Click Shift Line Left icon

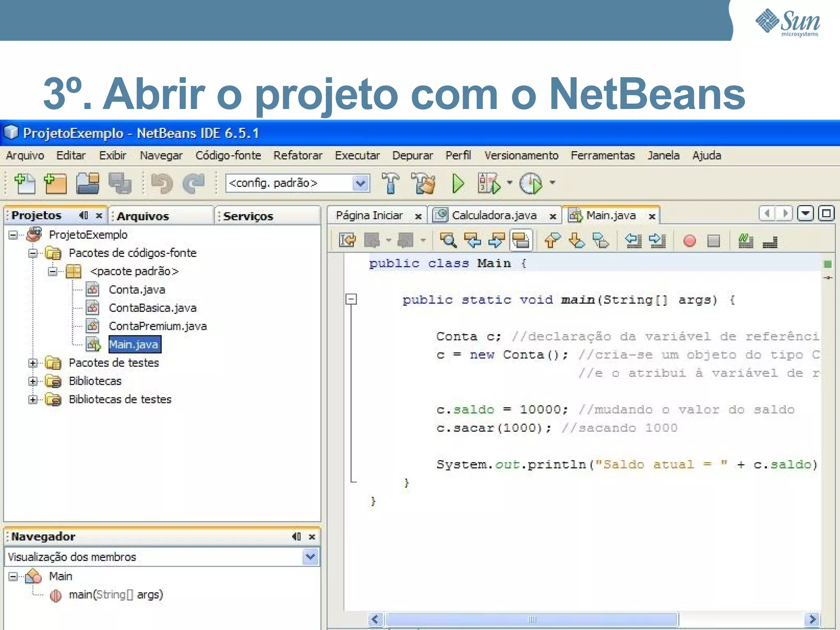tap(633, 240)
